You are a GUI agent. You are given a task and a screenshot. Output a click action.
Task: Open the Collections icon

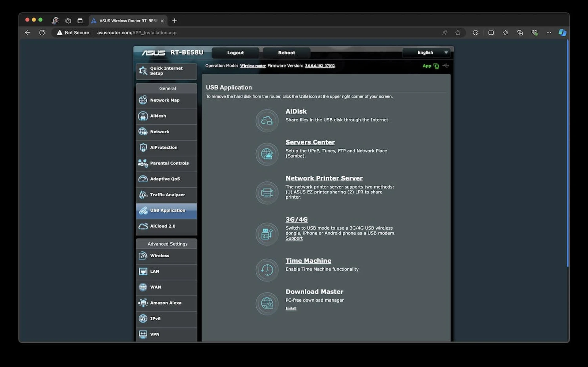click(520, 32)
